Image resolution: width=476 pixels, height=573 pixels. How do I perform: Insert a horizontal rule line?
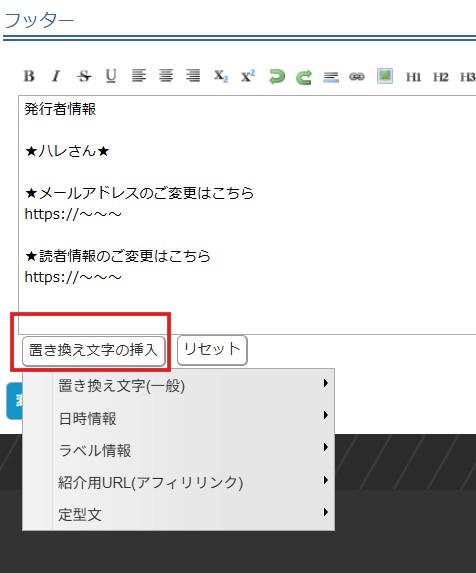(x=331, y=77)
